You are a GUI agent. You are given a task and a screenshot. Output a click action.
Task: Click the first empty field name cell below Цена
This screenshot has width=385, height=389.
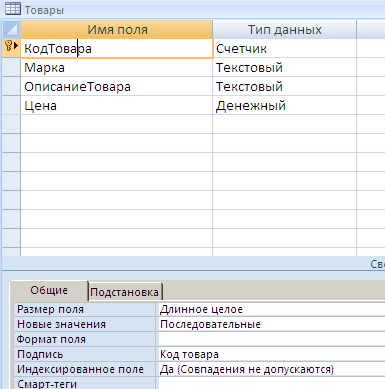pos(117,125)
